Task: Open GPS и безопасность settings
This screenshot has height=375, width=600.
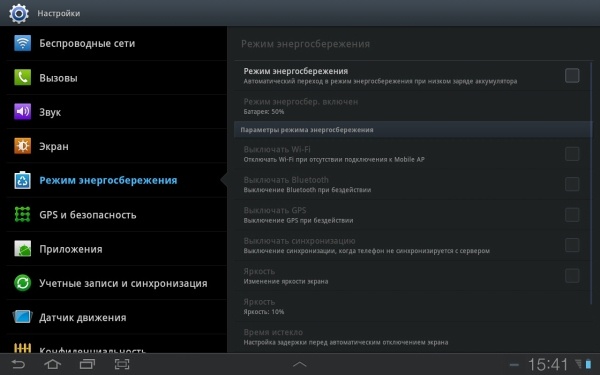Action: [117, 215]
